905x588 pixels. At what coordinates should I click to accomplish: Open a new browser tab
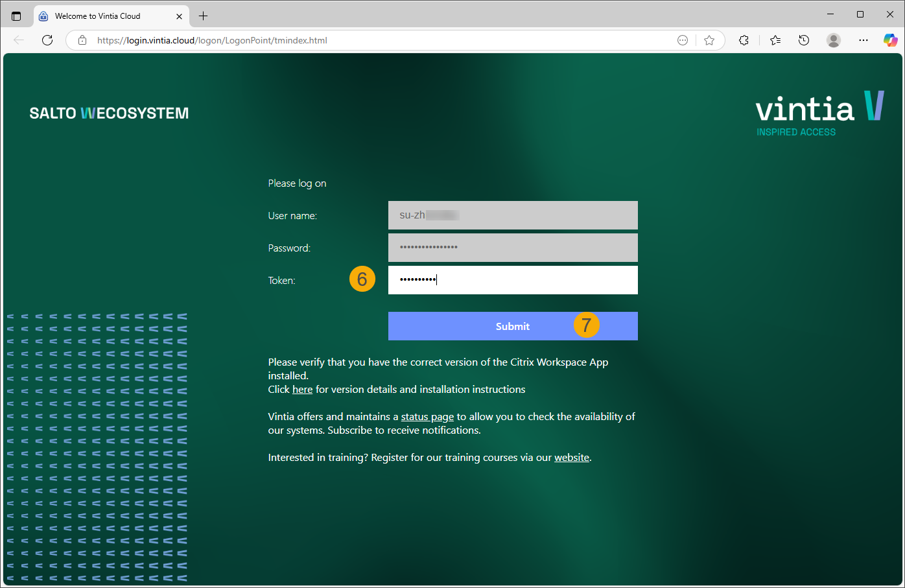tap(203, 16)
